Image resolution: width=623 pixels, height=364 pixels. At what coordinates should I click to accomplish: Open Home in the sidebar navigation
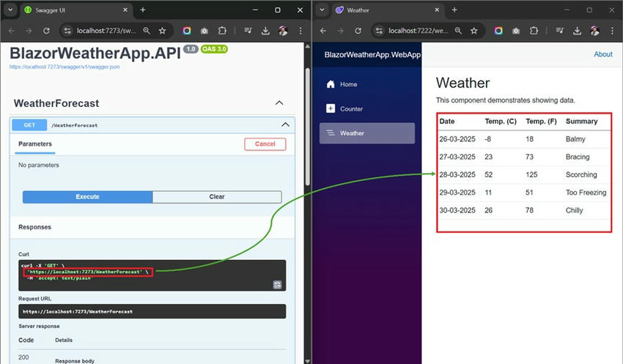(x=367, y=84)
